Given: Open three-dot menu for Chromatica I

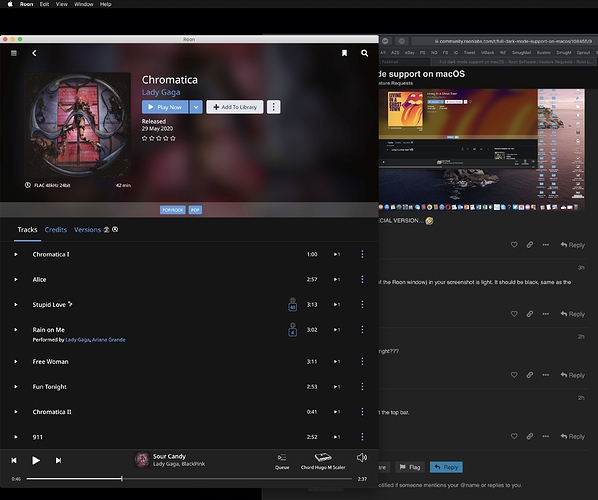Looking at the screenshot, I should [x=362, y=254].
